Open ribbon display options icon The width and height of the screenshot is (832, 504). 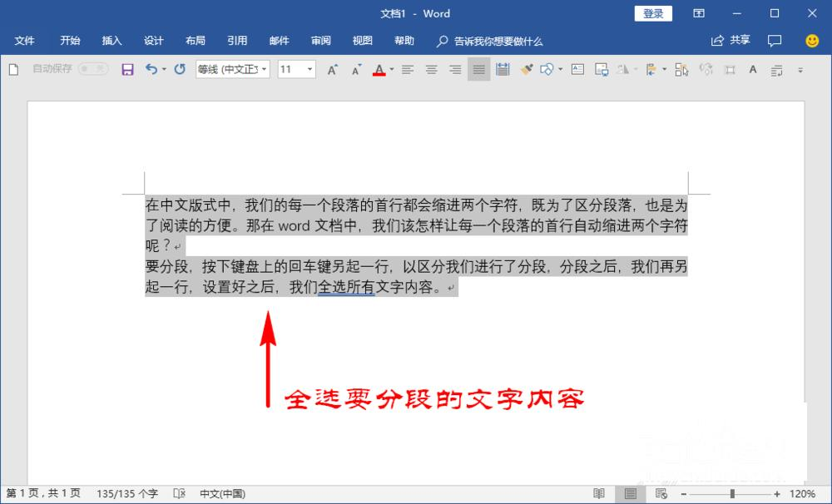coord(699,14)
